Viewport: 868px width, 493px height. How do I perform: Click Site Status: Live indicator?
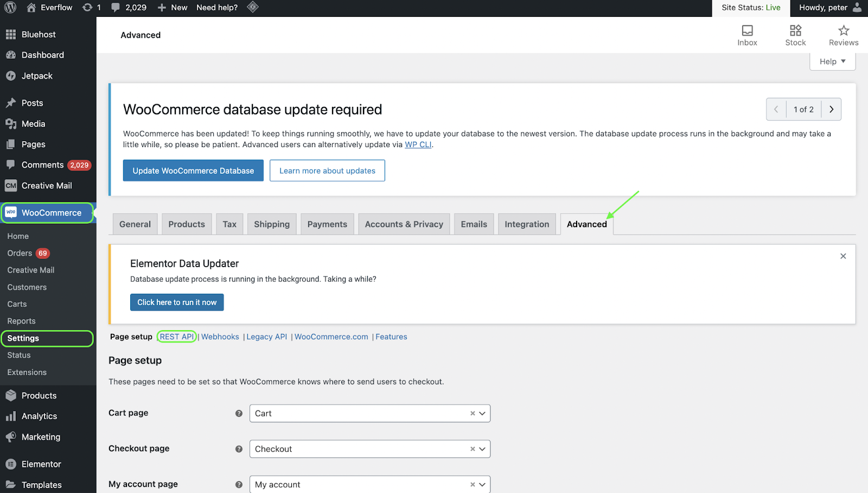(751, 8)
